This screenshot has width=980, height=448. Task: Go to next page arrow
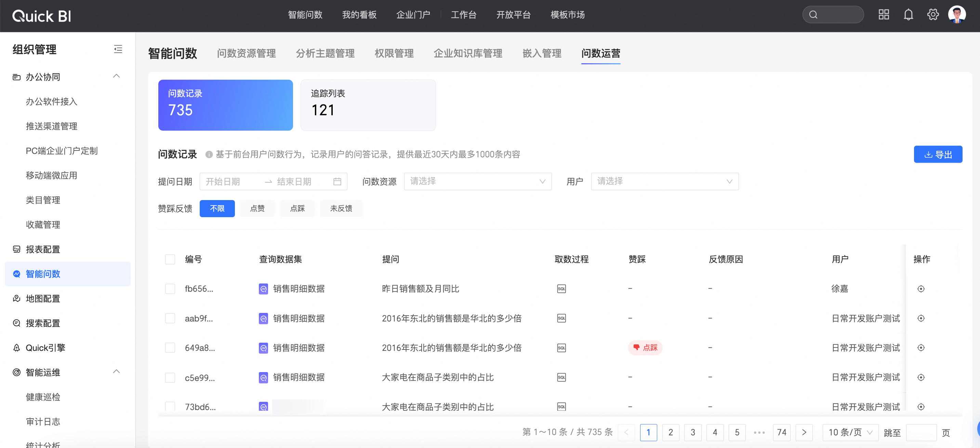(x=804, y=433)
